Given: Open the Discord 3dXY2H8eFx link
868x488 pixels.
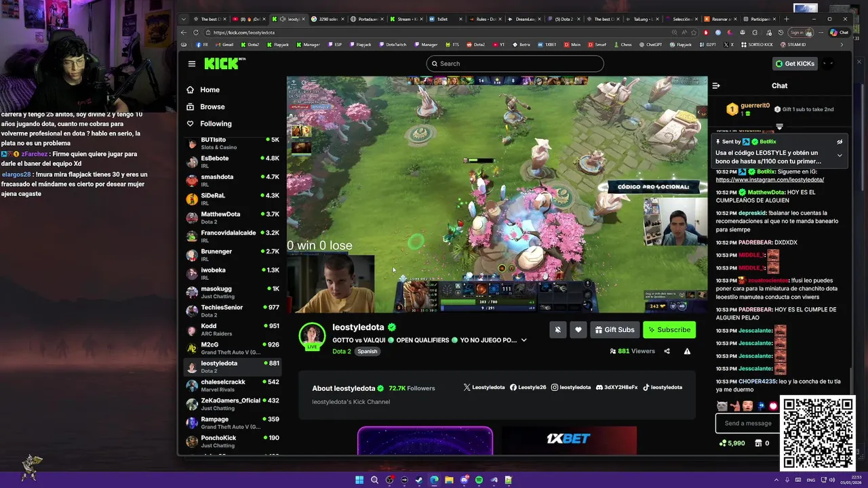Looking at the screenshot, I should point(616,387).
